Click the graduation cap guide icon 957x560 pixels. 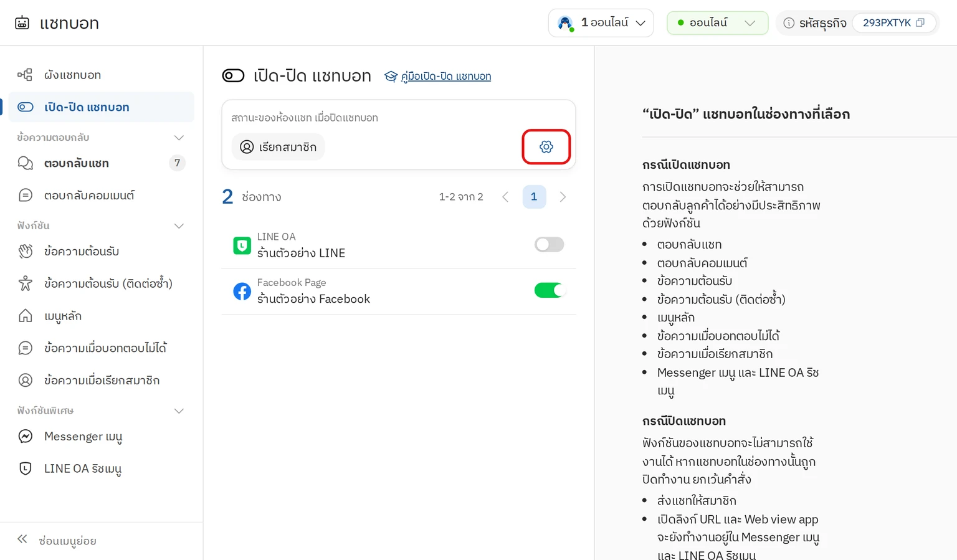pyautogui.click(x=391, y=77)
